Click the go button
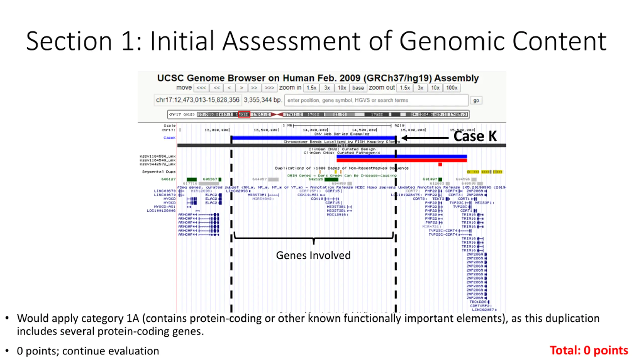The width and height of the screenshot is (644, 362). [476, 100]
